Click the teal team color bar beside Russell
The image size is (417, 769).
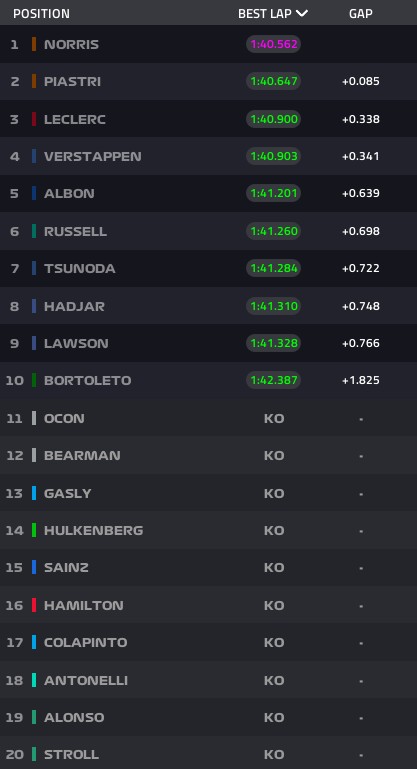pyautogui.click(x=34, y=231)
